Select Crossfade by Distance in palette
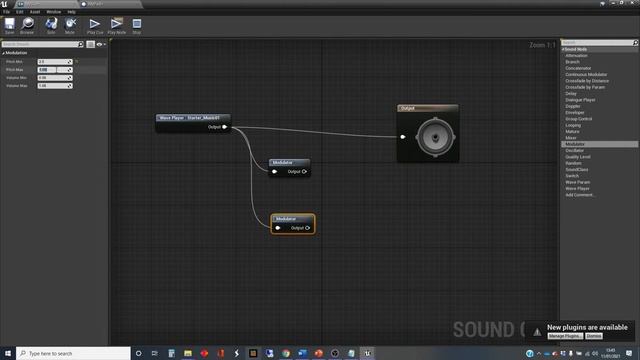Image resolution: width=640 pixels, height=360 pixels. (x=587, y=81)
